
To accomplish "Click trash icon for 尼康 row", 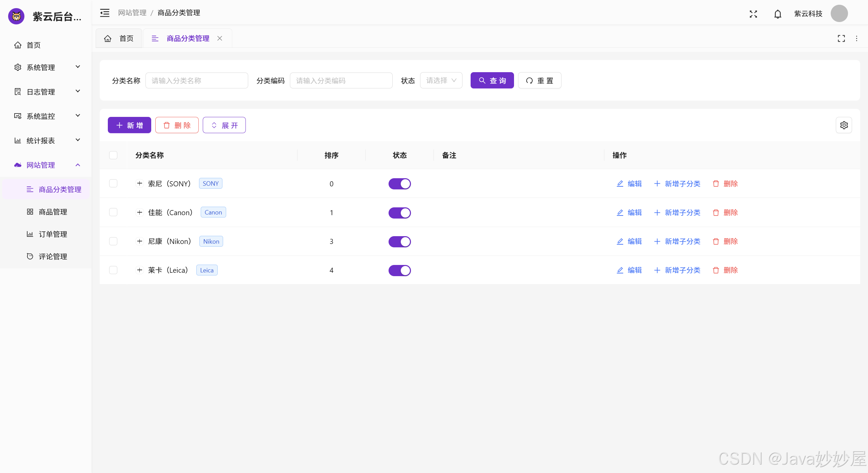I will click(716, 241).
